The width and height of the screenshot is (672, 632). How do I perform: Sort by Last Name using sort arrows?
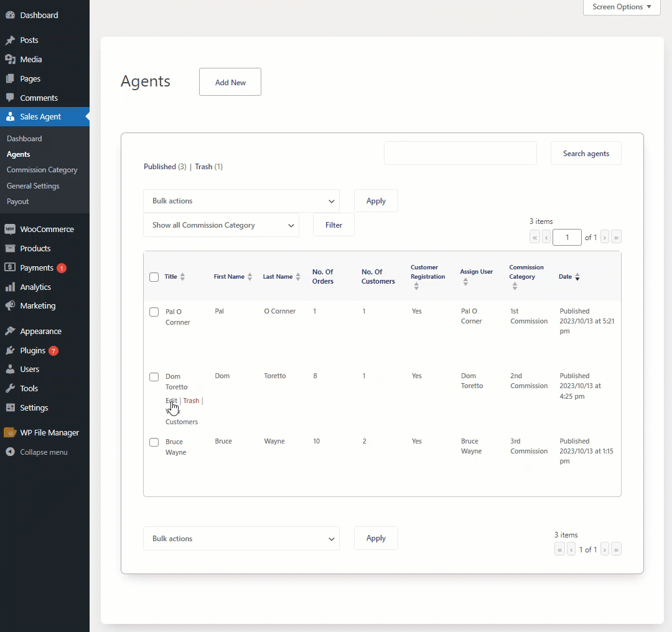[298, 277]
